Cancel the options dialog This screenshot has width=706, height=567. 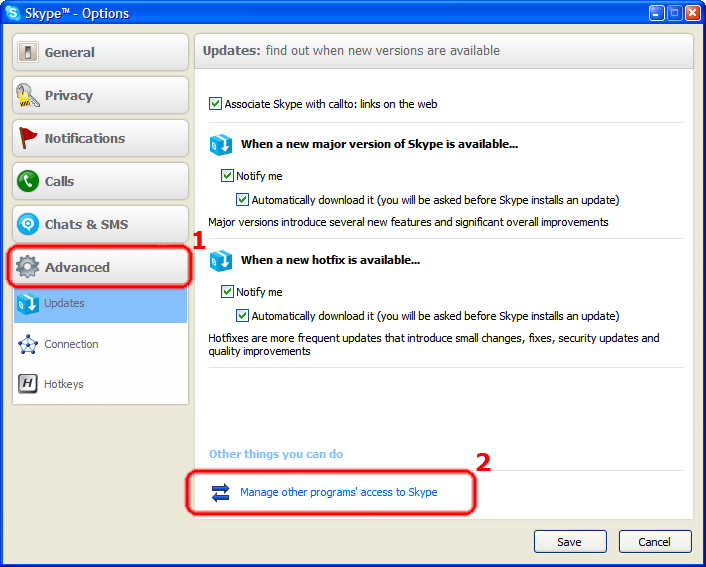point(655,541)
